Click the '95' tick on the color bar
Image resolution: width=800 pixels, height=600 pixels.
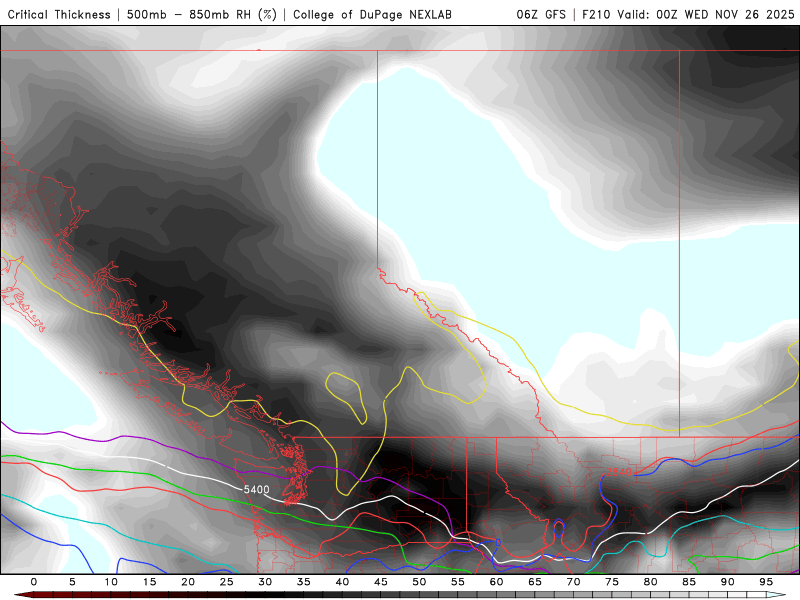[x=766, y=582]
